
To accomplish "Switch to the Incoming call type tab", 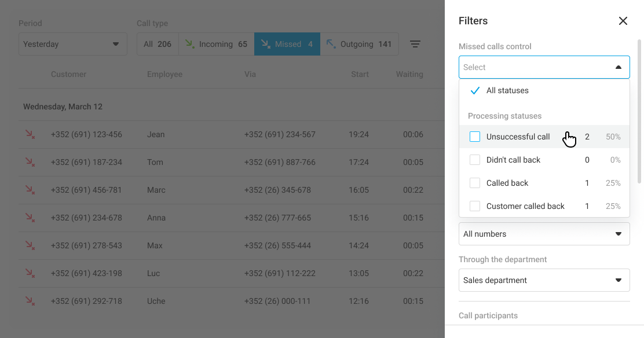I will click(x=216, y=44).
